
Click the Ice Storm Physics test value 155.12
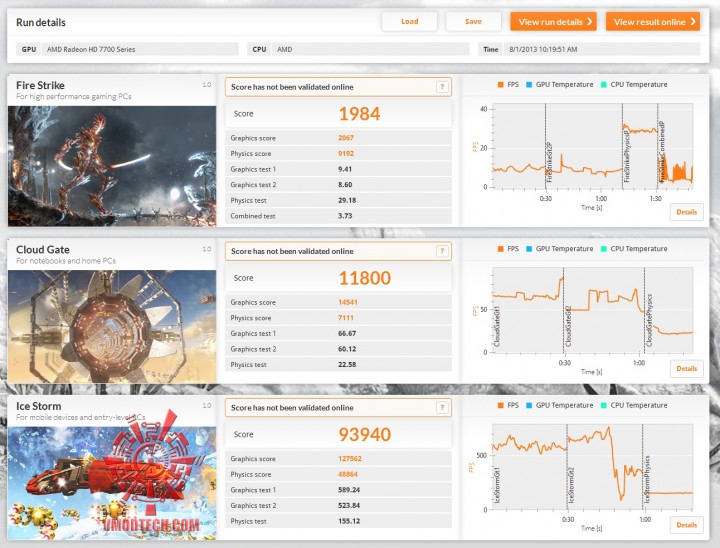[349, 521]
